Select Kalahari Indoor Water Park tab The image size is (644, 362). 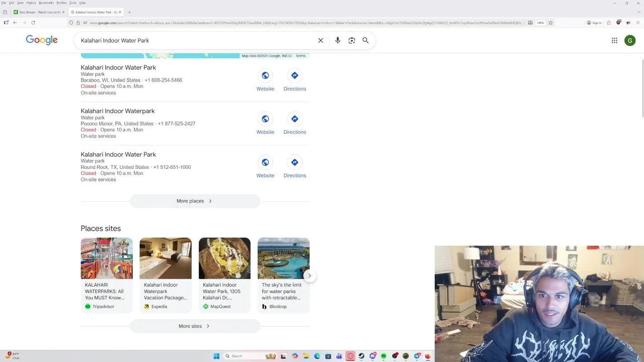[96, 12]
